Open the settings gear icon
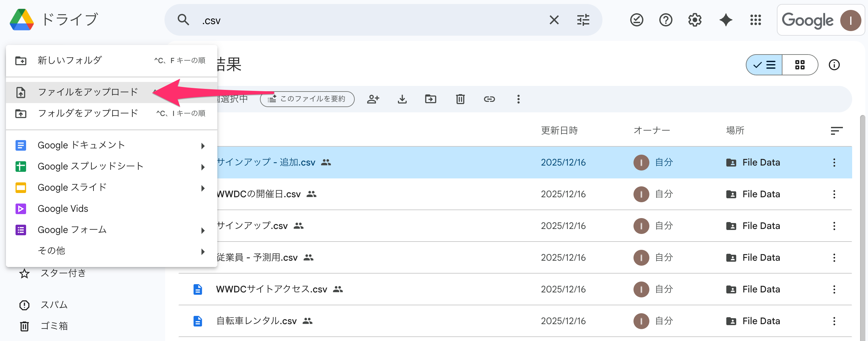Image resolution: width=868 pixels, height=341 pixels. click(x=695, y=20)
